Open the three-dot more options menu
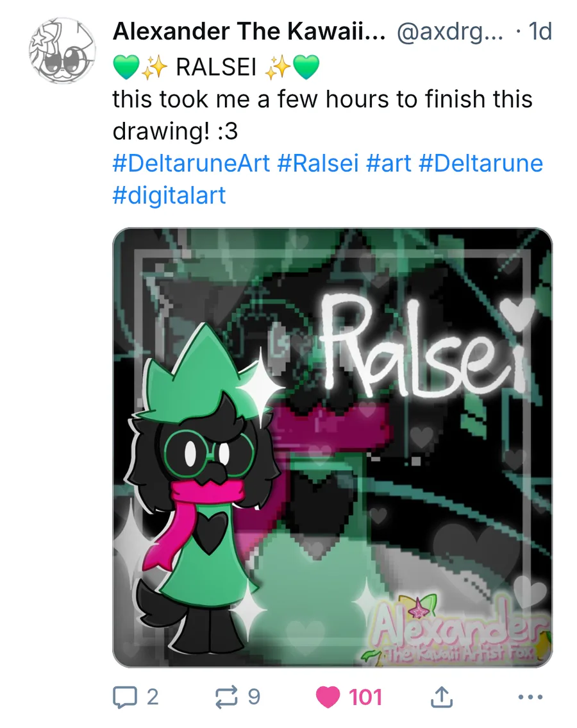This screenshot has width=577, height=728. pyautogui.click(x=530, y=697)
